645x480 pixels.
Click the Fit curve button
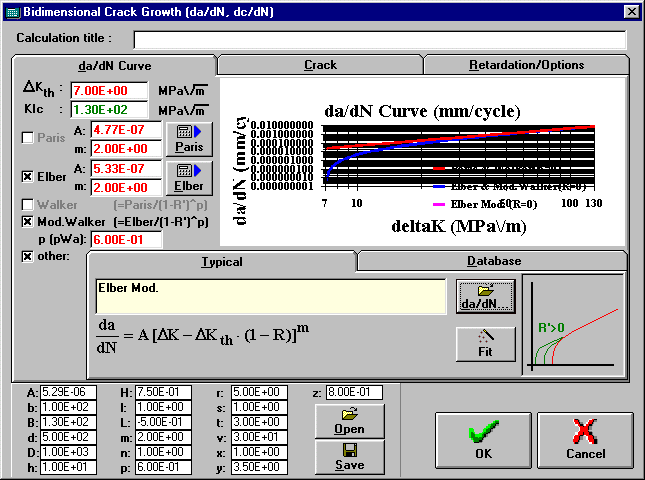coord(485,343)
